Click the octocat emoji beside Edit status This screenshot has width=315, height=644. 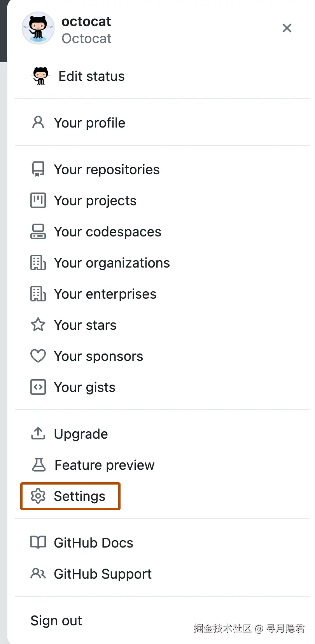click(x=40, y=76)
